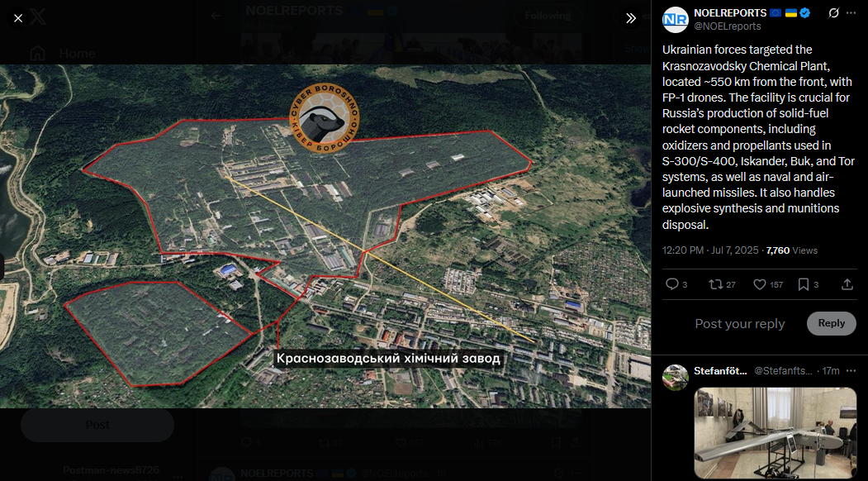This screenshot has width=868, height=481.
Task: Click the share upload icon
Action: [x=847, y=284]
